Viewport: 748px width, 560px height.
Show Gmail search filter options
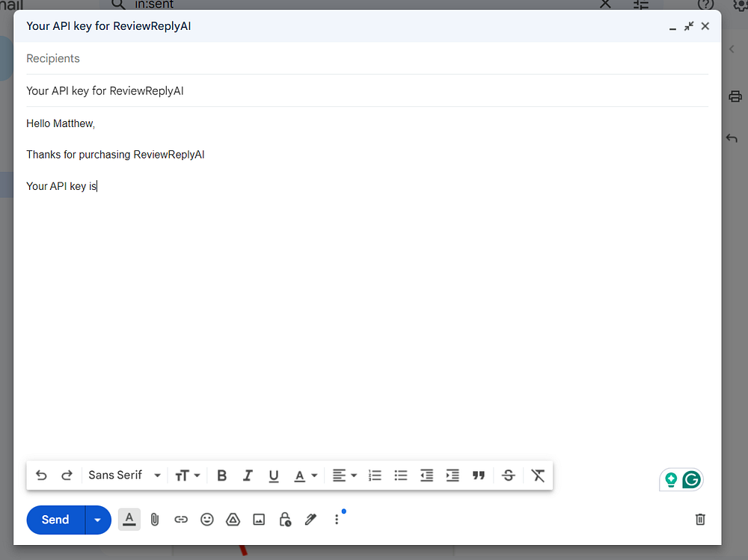pos(641,4)
